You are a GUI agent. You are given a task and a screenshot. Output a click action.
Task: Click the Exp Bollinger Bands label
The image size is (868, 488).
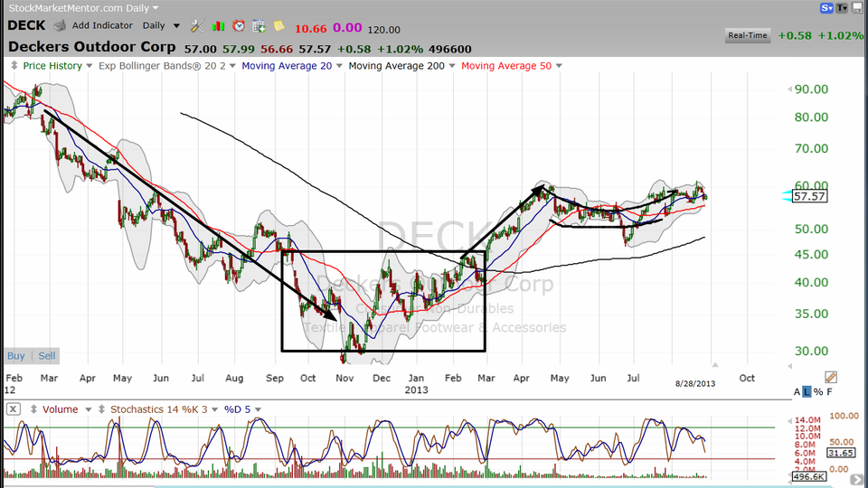[x=162, y=66]
